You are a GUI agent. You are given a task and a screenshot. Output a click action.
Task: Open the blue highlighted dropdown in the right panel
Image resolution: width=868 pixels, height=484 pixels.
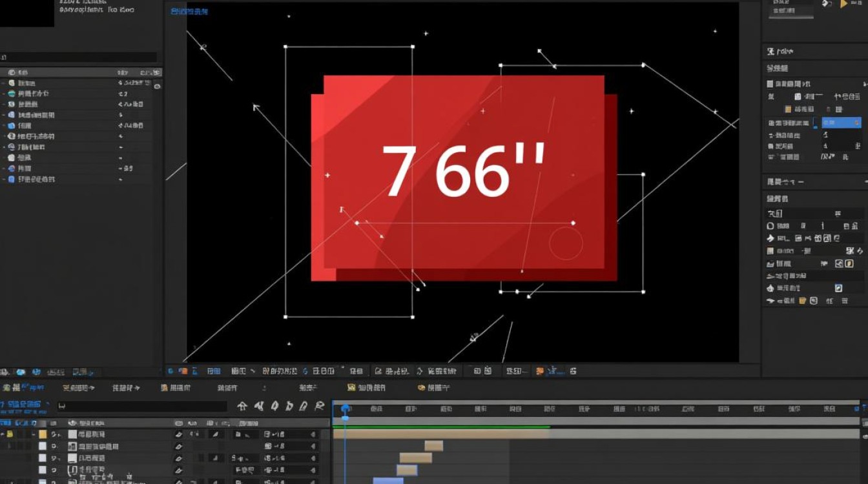coord(842,122)
